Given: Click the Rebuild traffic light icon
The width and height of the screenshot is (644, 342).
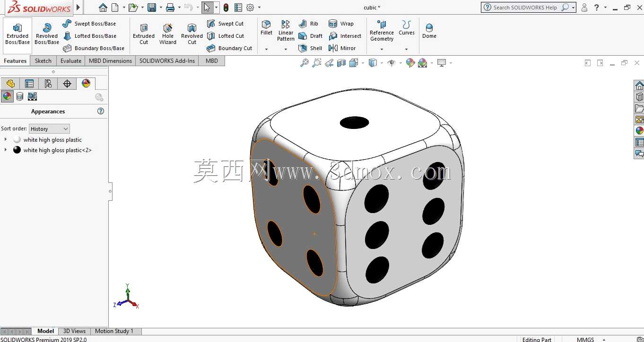Looking at the screenshot, I should point(226,8).
